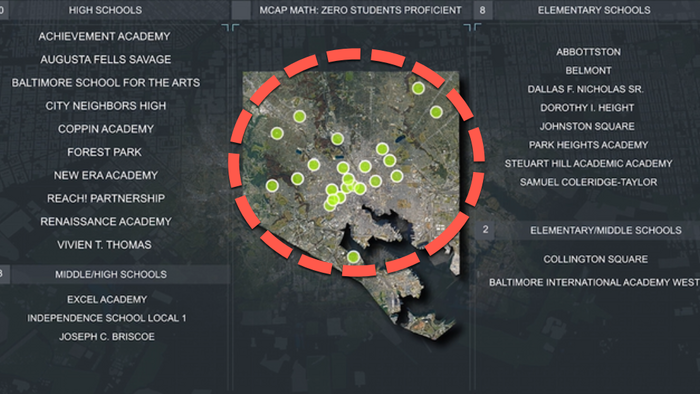Open the Elementary Schools header
Image resolution: width=700 pixels, height=394 pixels.
click(x=594, y=10)
